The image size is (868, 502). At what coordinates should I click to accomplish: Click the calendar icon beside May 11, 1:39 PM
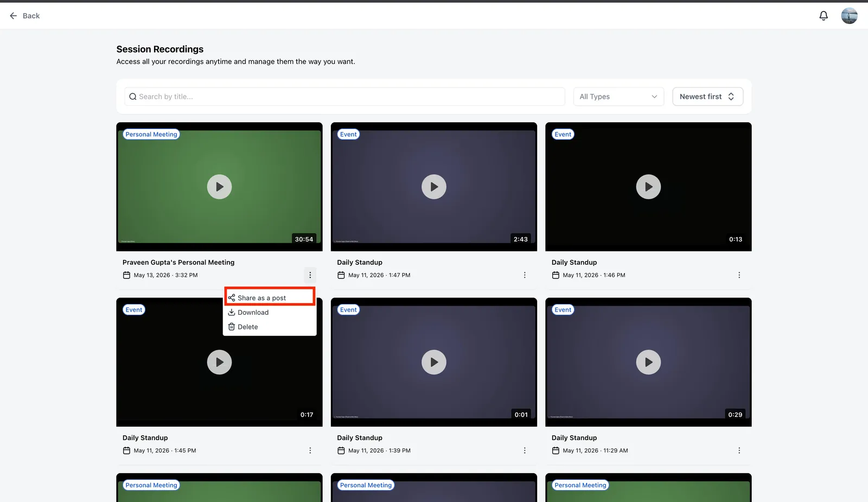point(341,450)
